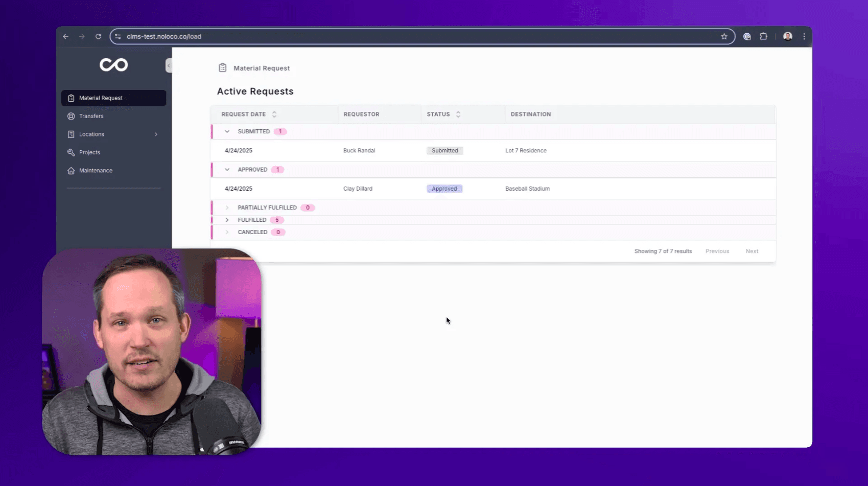Click Lot 7 Residence destination
Viewport: 868px width, 486px height.
[526, 151]
